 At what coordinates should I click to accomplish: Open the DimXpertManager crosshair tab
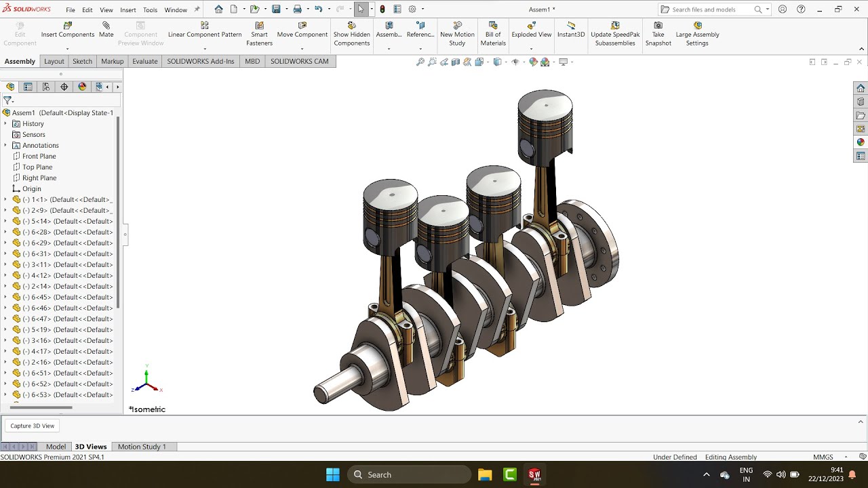coord(64,87)
